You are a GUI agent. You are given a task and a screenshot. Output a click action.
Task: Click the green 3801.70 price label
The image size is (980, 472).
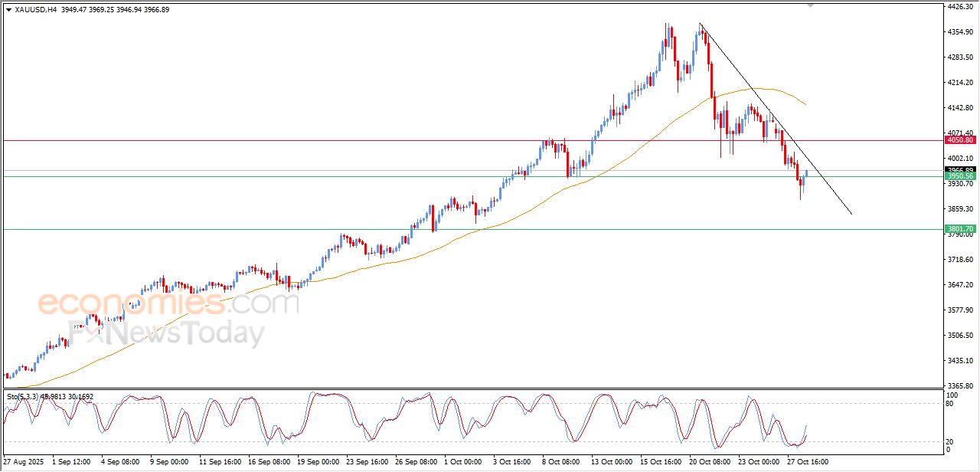(x=959, y=229)
